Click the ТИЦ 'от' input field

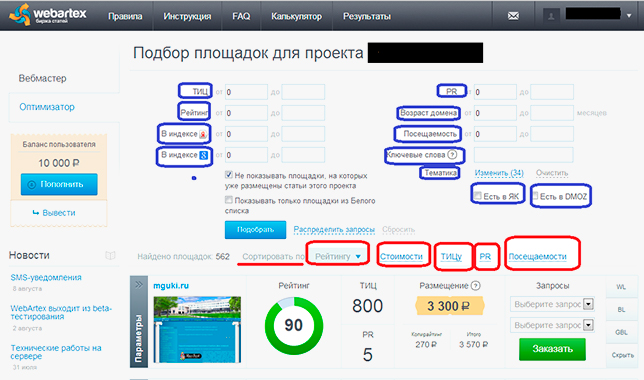(246, 92)
